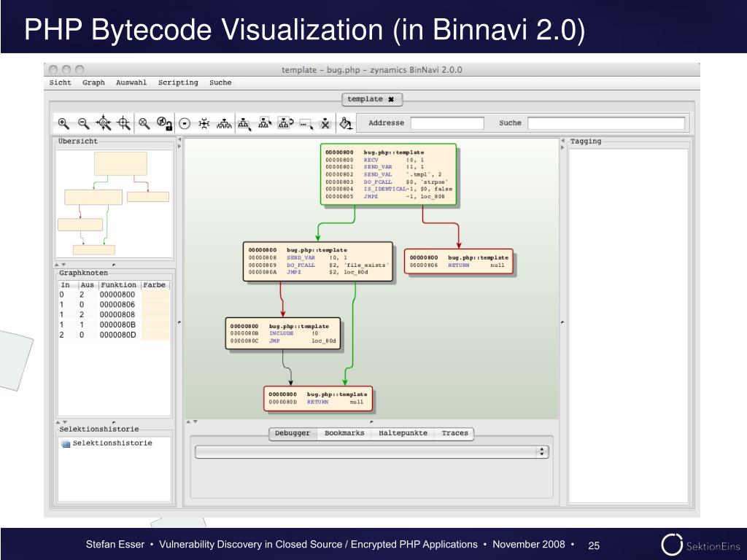Click the graph node at 0000080D RETURN

[318, 399]
